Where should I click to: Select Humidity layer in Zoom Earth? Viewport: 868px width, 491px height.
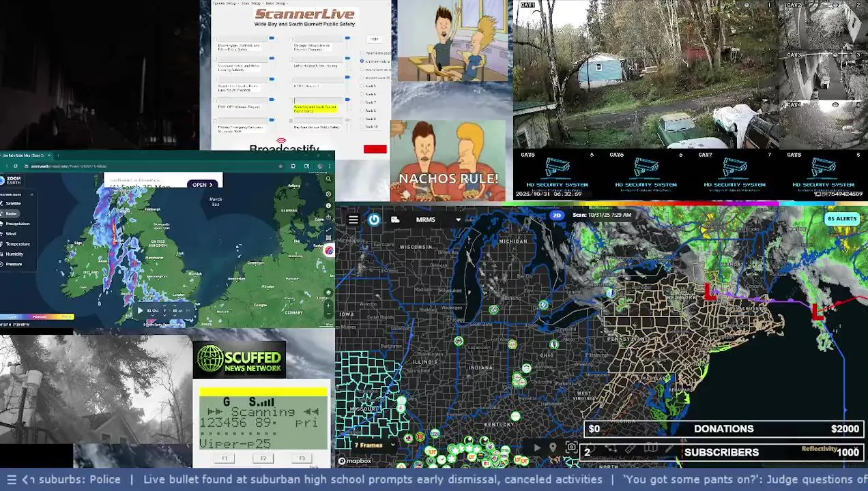pyautogui.click(x=13, y=254)
